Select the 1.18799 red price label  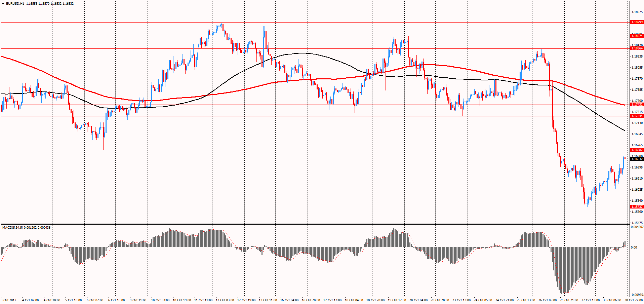pyautogui.click(x=637, y=22)
